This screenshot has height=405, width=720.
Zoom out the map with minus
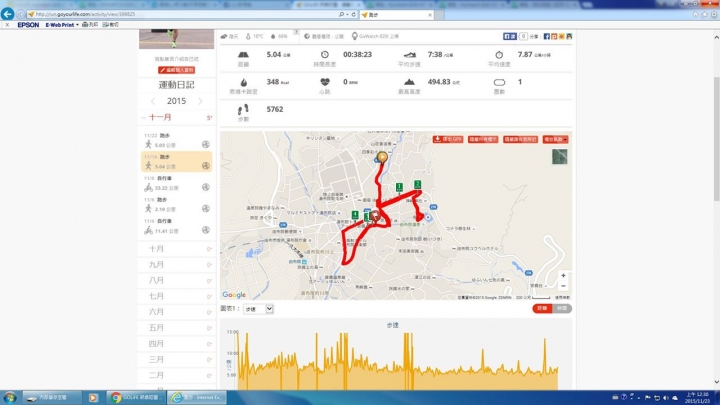[563, 286]
